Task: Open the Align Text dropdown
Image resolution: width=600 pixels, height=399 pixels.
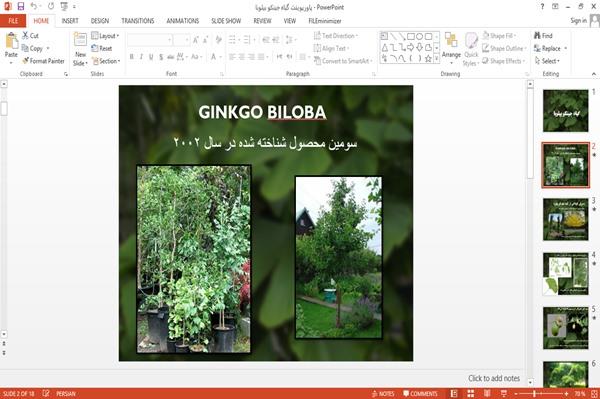Action: click(x=331, y=48)
